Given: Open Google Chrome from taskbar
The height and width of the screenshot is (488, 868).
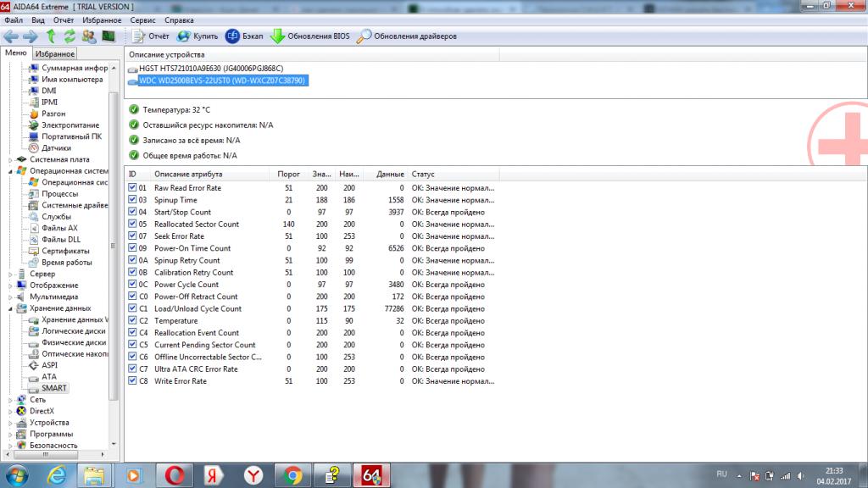Looking at the screenshot, I should pos(292,475).
